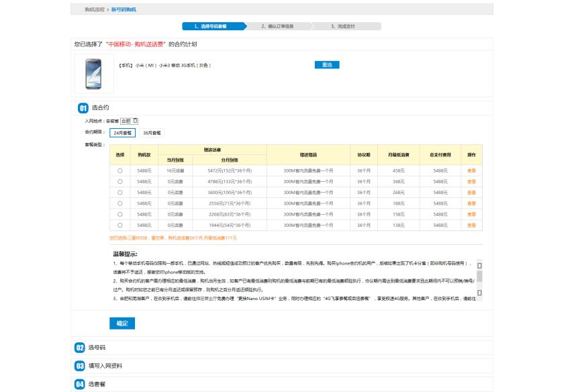Viewport: 564px width, 392px height.
Task: Click the red 中国移动-购机送话费 plan name
Action: (x=136, y=44)
